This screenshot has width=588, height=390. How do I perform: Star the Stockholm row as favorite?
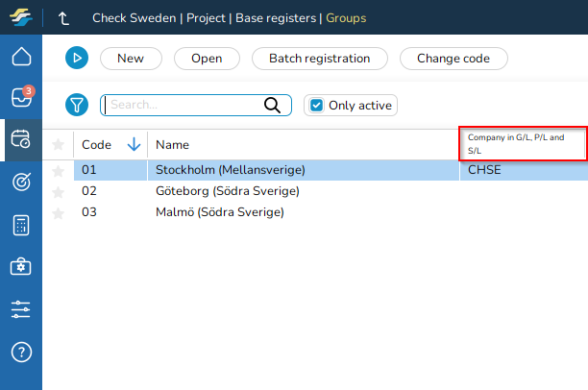58,170
